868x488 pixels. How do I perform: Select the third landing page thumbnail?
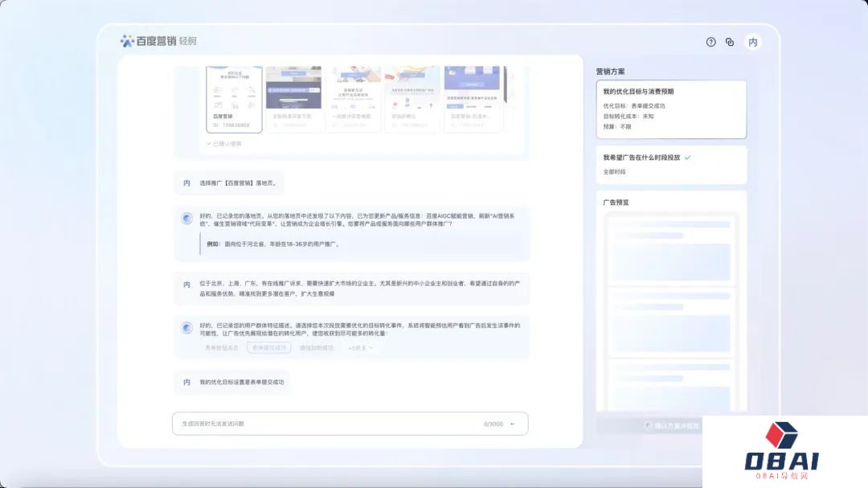click(353, 99)
